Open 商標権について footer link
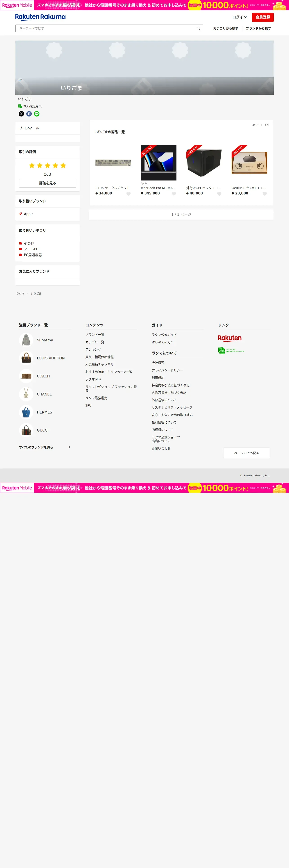The image size is (289, 868). coord(163,430)
